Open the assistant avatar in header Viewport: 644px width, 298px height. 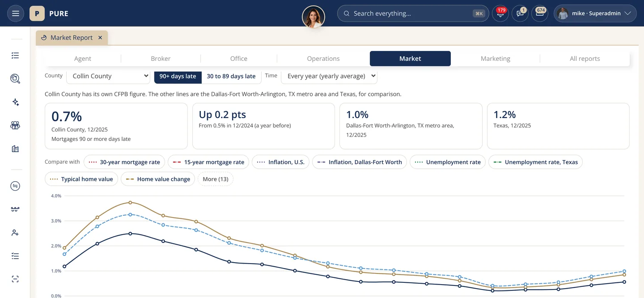(314, 17)
